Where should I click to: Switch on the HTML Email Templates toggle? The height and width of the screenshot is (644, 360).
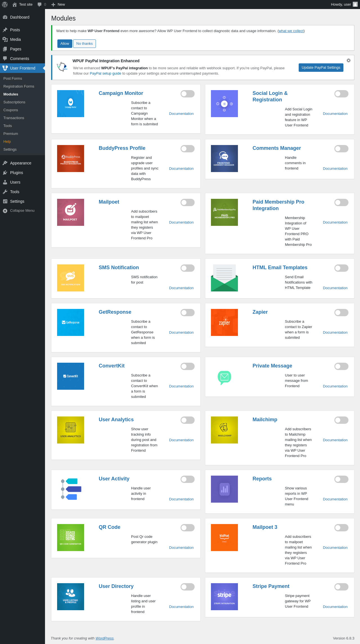(x=341, y=268)
